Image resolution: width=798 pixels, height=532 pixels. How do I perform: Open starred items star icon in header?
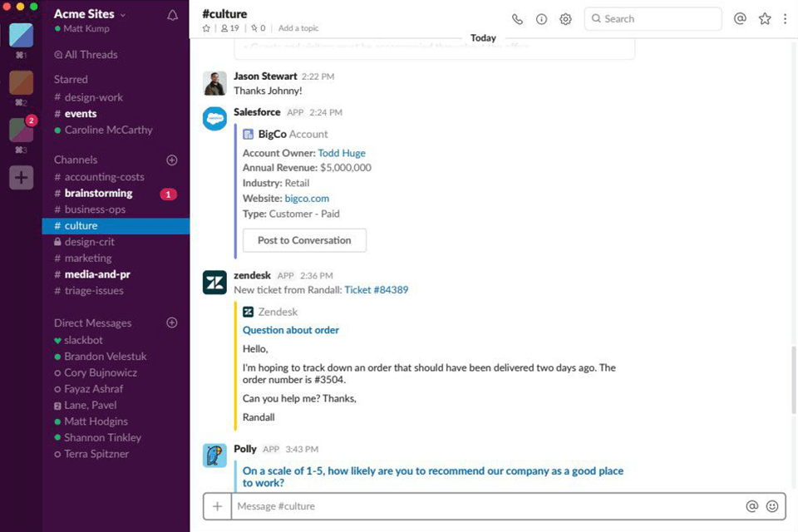pyautogui.click(x=765, y=19)
